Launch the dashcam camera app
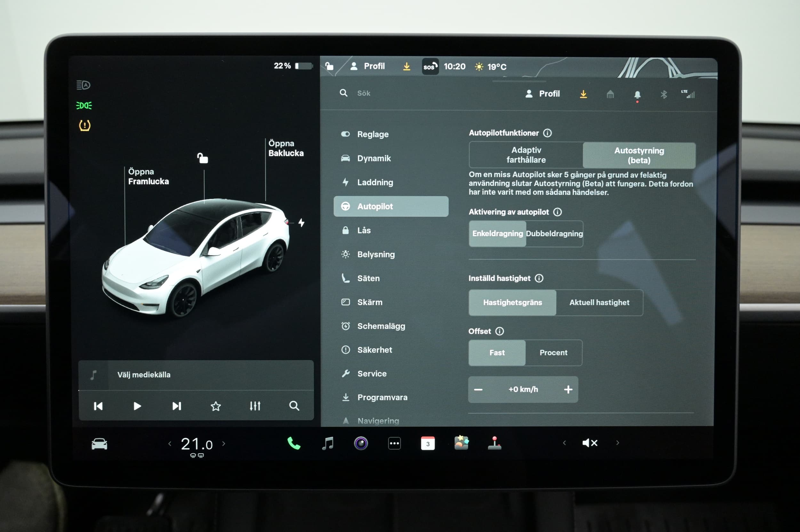This screenshot has height=532, width=800. pyautogui.click(x=361, y=443)
